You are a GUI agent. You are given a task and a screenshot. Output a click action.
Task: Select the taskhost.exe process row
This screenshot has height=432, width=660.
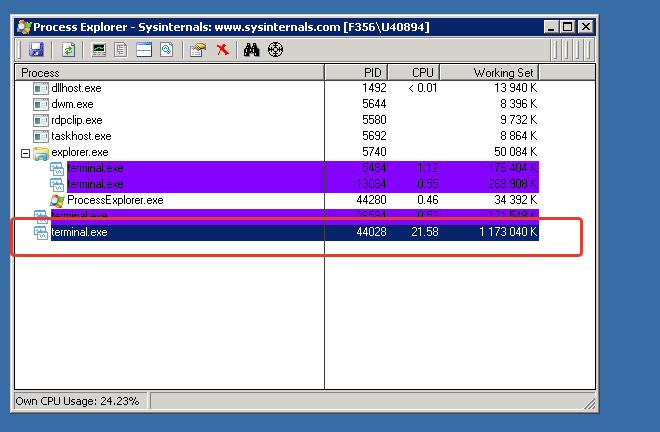click(277, 136)
